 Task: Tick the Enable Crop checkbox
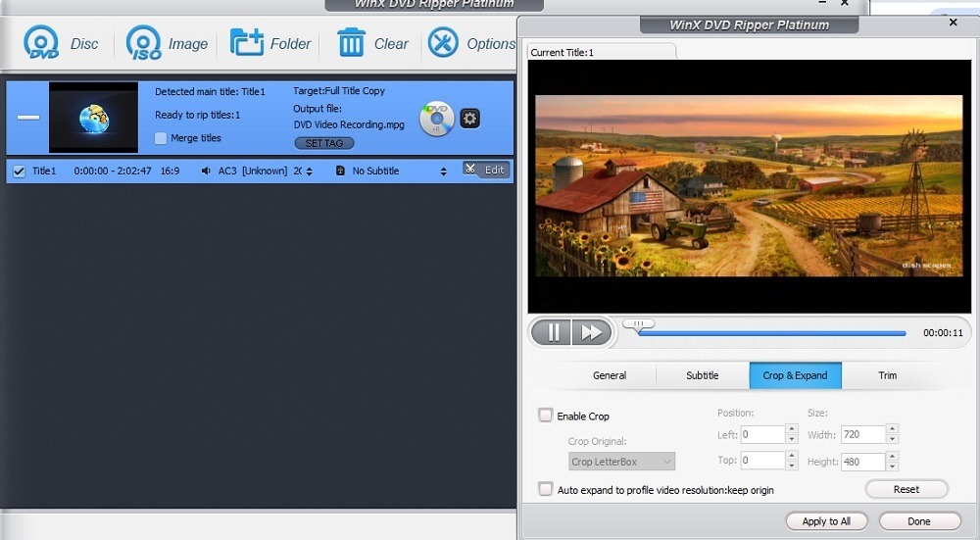[x=546, y=416]
